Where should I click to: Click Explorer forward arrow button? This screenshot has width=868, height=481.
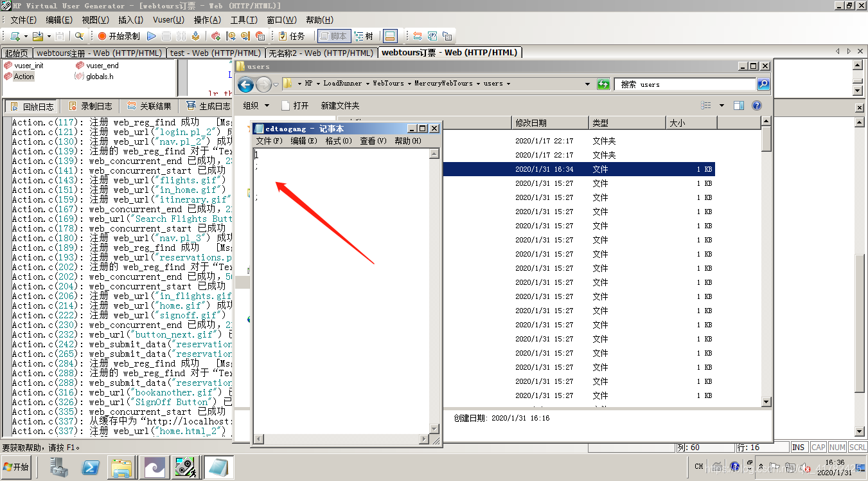click(263, 84)
